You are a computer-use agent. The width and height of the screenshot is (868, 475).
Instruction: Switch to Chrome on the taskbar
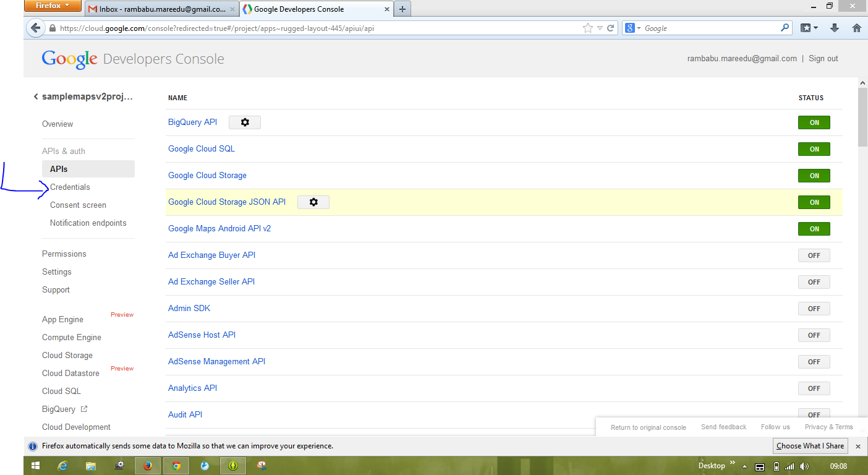tap(176, 466)
